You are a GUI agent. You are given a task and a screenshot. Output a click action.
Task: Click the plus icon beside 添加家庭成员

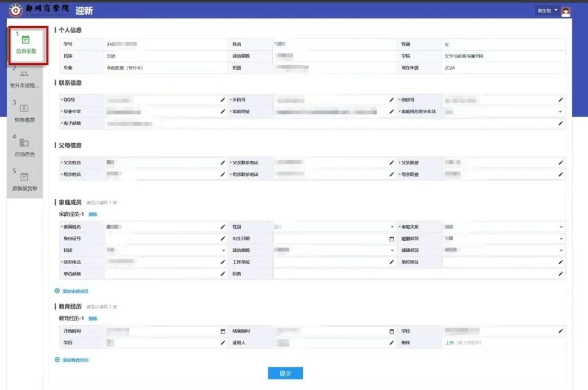[x=57, y=291]
